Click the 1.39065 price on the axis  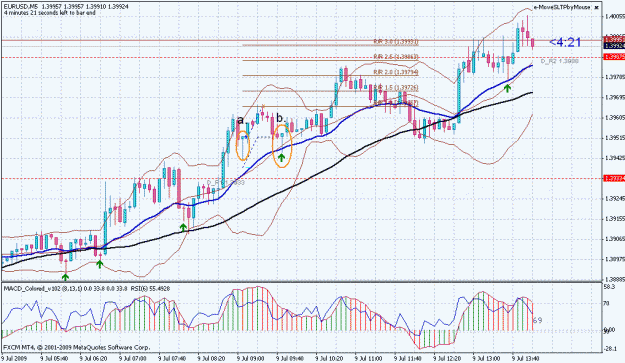tap(614, 239)
